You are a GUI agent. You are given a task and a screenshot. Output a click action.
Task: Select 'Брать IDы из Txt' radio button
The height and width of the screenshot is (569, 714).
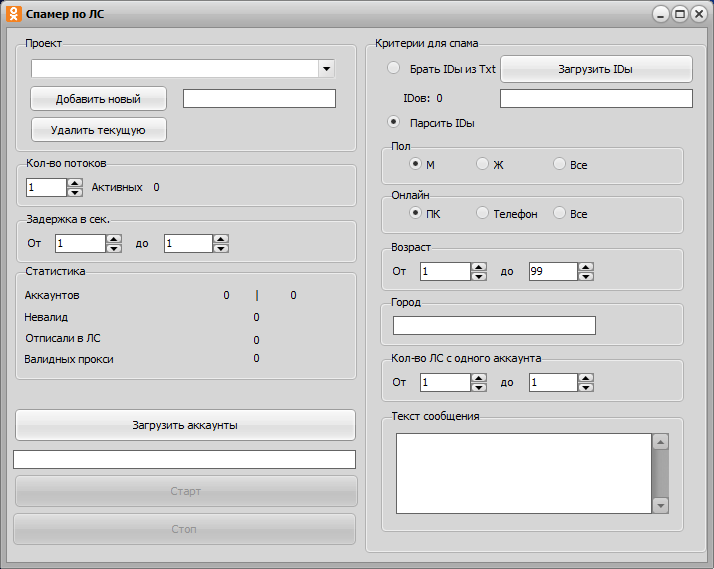(394, 69)
